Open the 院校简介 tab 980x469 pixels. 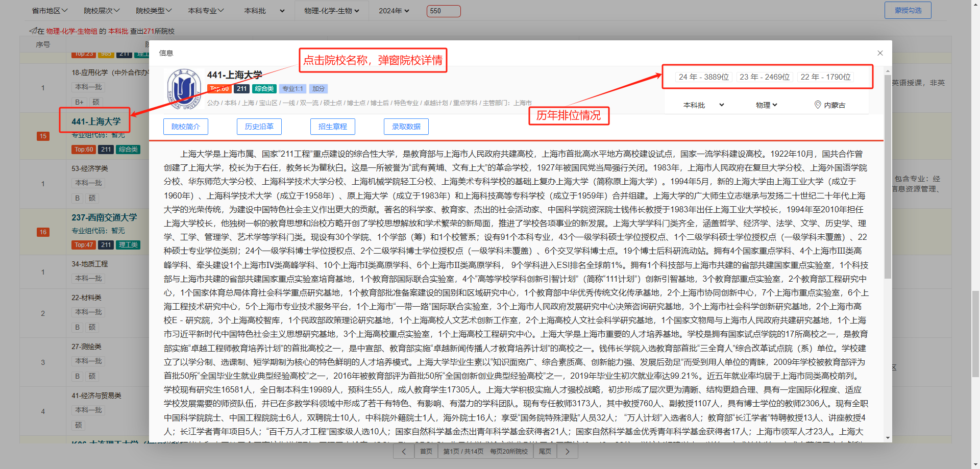[186, 127]
